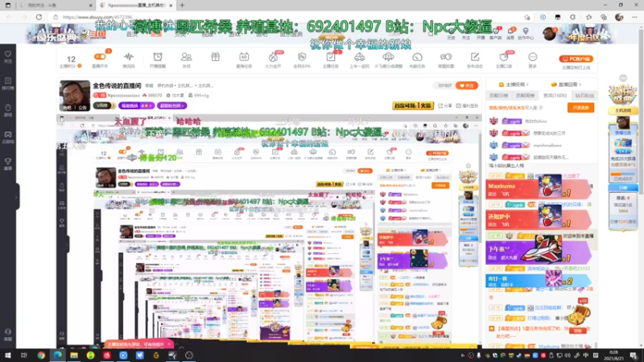Open the headset support icon at sidebar bottom
This screenshot has height=362, width=644.
(8, 334)
